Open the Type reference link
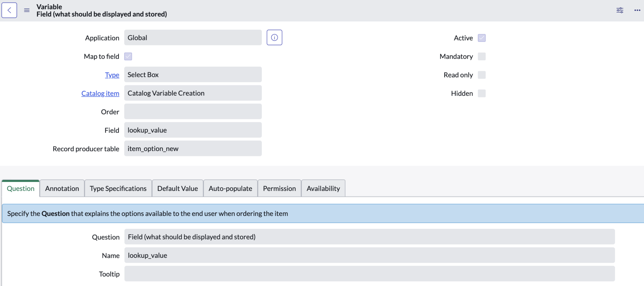644x286 pixels. (112, 75)
